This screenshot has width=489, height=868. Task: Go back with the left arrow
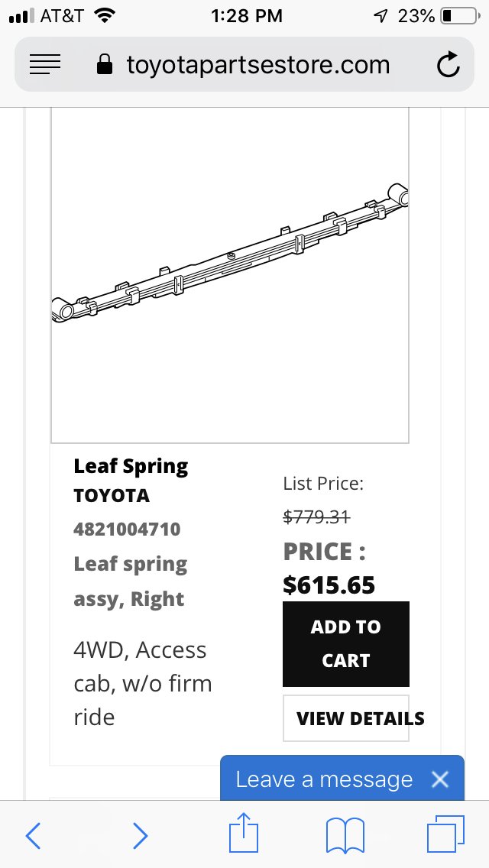pos(33,835)
